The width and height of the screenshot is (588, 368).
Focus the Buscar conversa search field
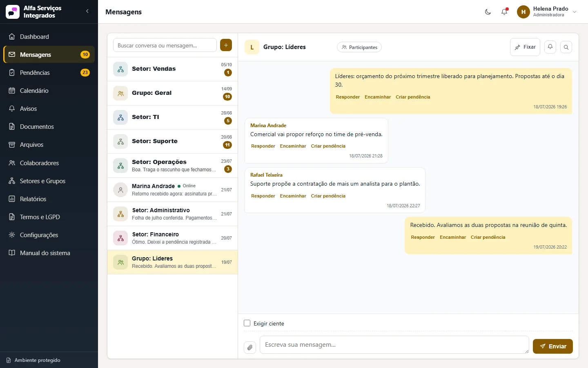(x=165, y=45)
